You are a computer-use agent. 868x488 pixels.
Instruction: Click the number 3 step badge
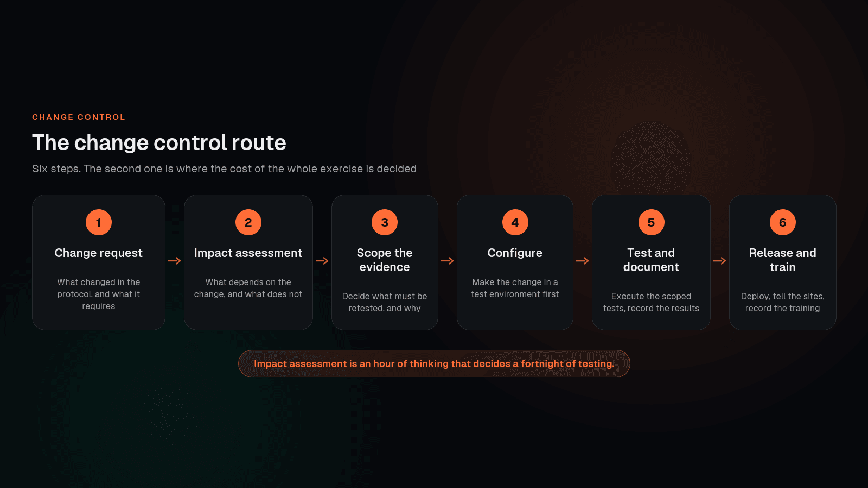(x=385, y=222)
